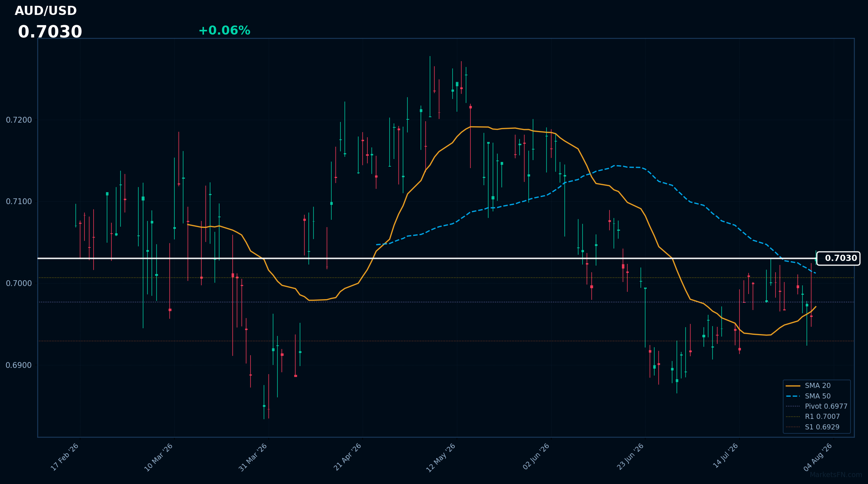Click the 10 Mar '26 date label
This screenshot has width=868, height=484.
click(x=159, y=457)
